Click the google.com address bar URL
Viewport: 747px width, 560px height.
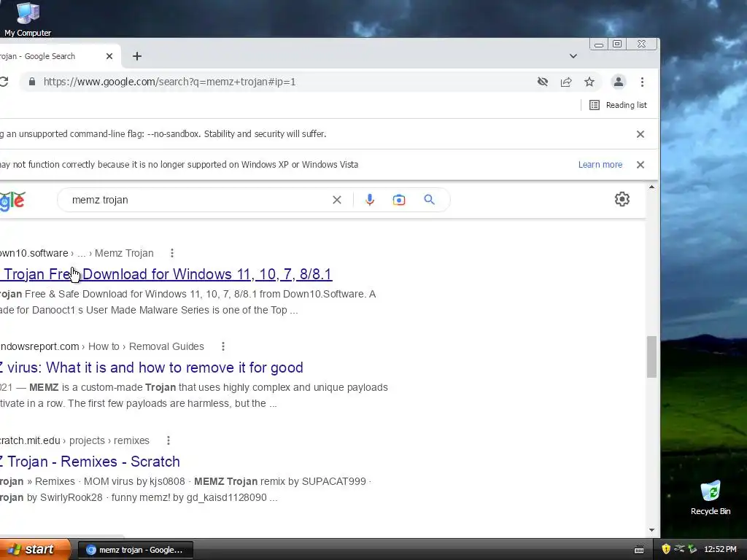tap(169, 82)
